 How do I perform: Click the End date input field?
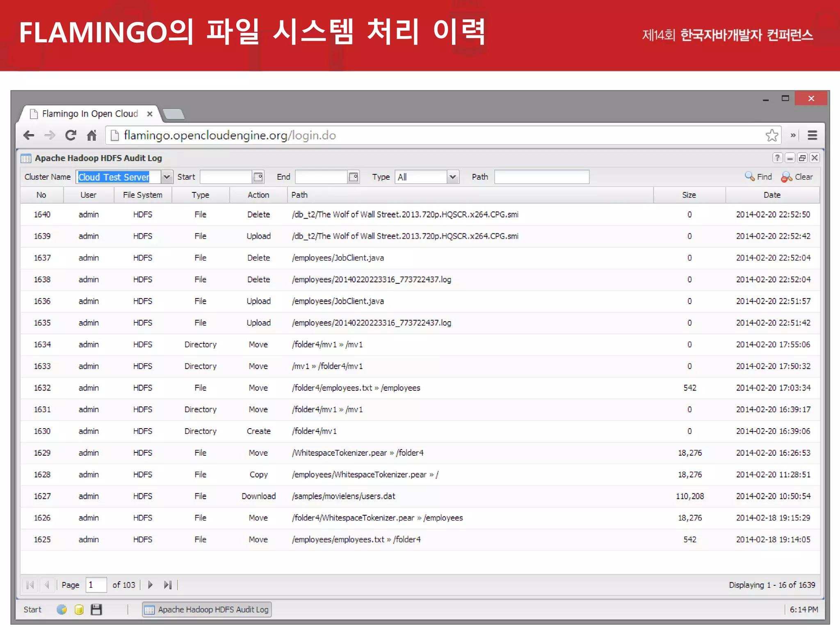[322, 177]
